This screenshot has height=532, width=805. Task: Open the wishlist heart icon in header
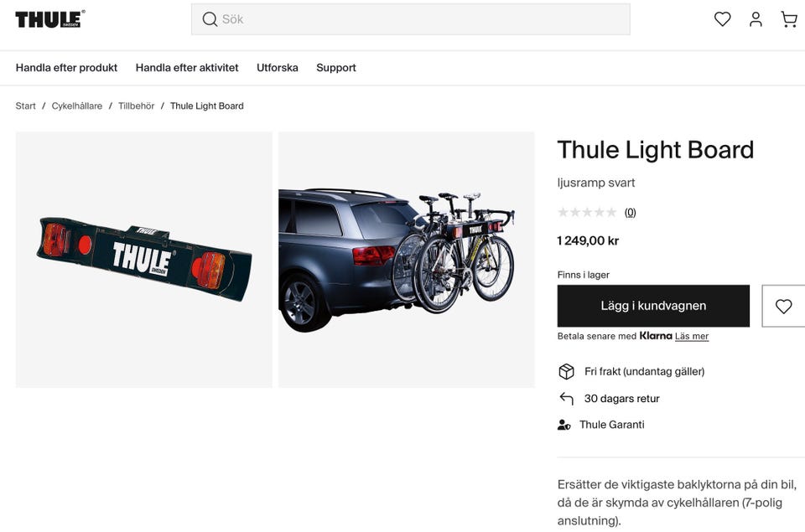point(722,19)
